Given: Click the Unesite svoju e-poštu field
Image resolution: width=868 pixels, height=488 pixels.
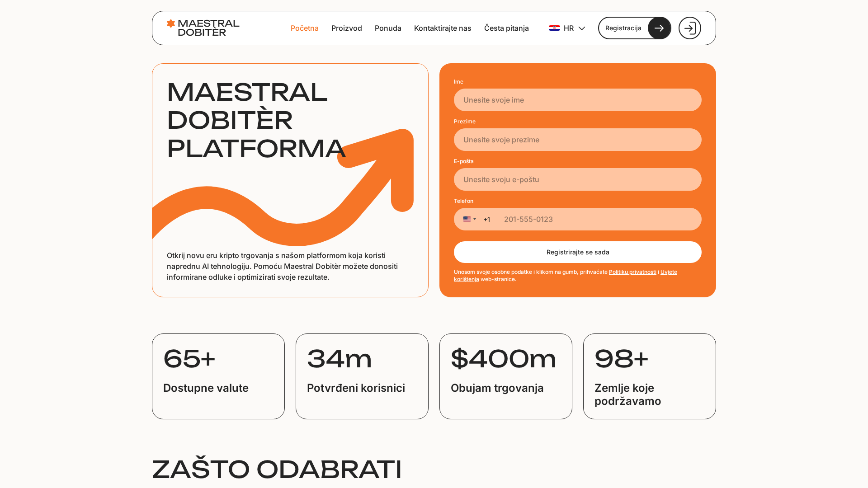Looking at the screenshot, I should pyautogui.click(x=577, y=179).
